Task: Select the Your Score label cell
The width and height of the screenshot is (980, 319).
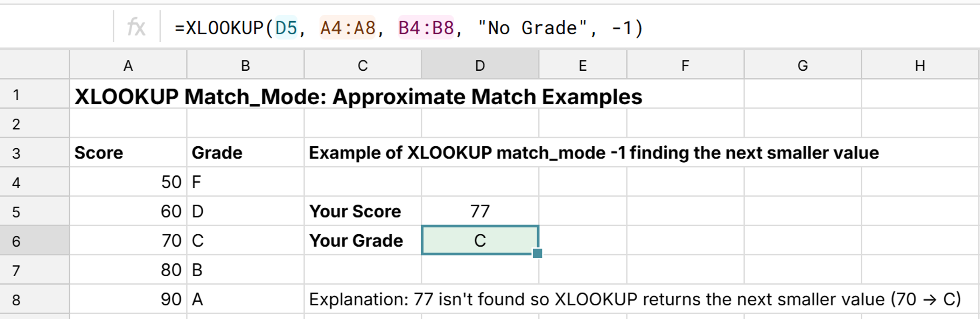Action: [x=356, y=211]
